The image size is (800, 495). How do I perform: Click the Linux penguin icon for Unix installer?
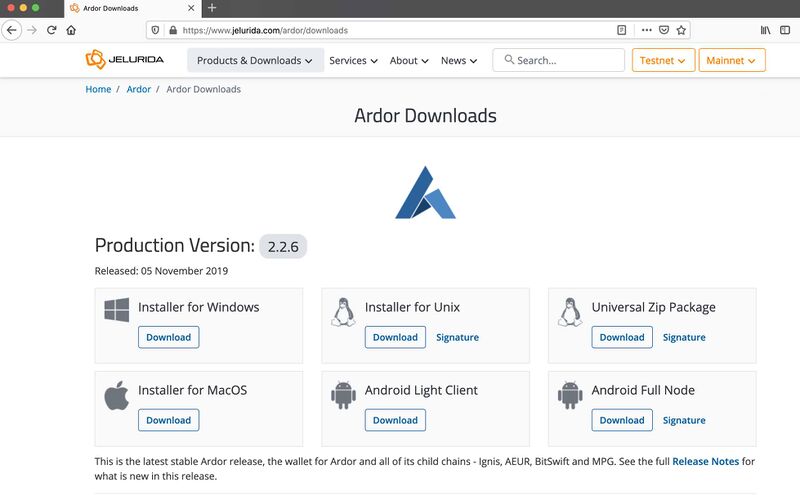[343, 312]
